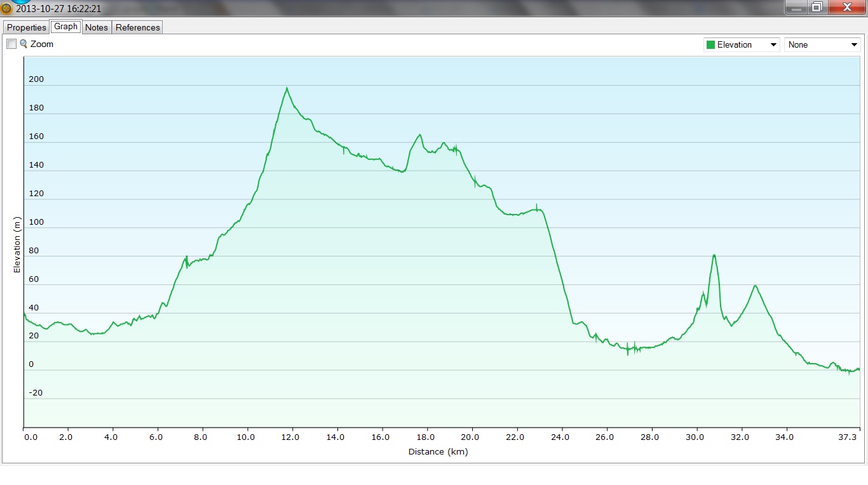
Task: Click the arrow on the None dropdown
Action: [x=854, y=45]
